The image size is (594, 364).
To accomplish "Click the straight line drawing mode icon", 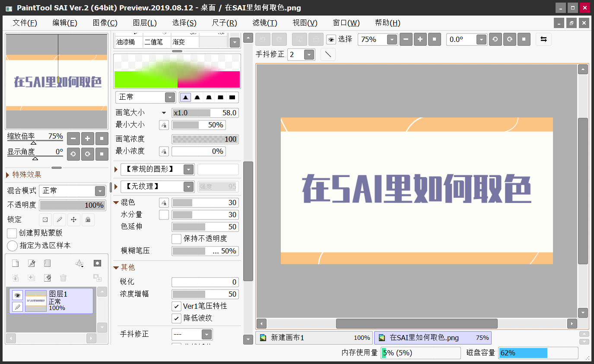I will (328, 54).
